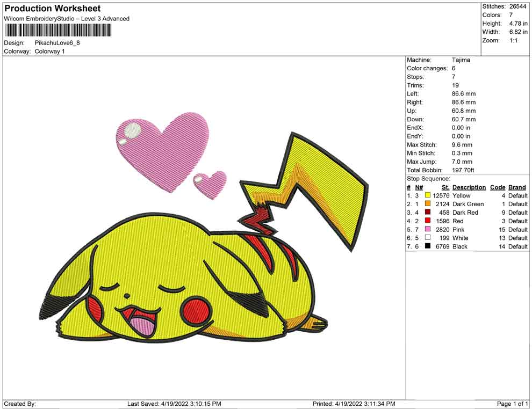Click the Height value 4.78 in

coord(518,24)
